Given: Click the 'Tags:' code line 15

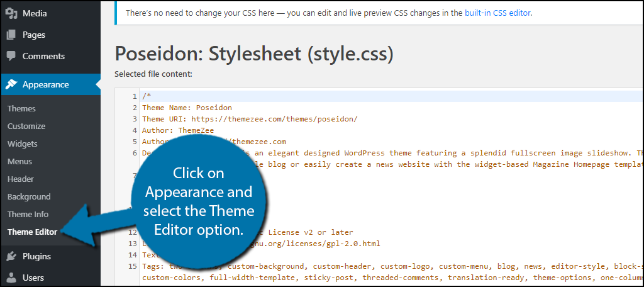Looking at the screenshot, I should (x=392, y=266).
